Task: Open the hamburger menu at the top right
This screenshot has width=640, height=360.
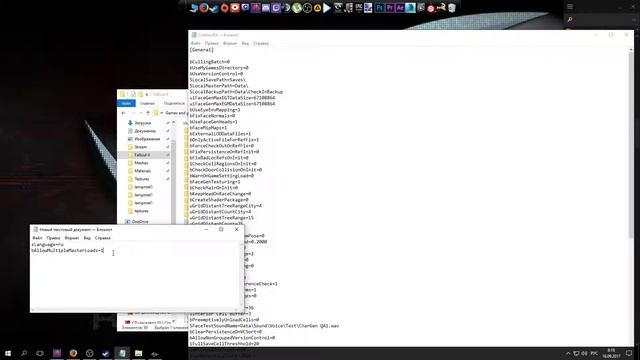Action: 570,7
